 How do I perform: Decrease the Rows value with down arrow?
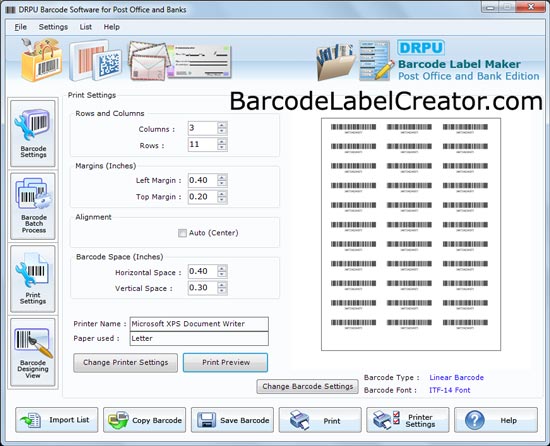point(222,148)
